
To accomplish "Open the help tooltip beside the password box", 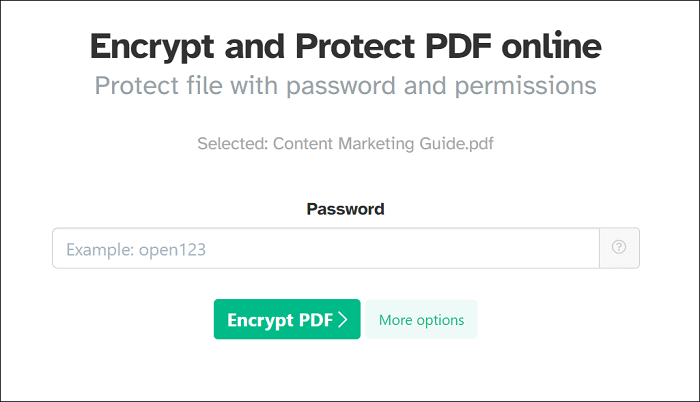I will click(x=619, y=248).
